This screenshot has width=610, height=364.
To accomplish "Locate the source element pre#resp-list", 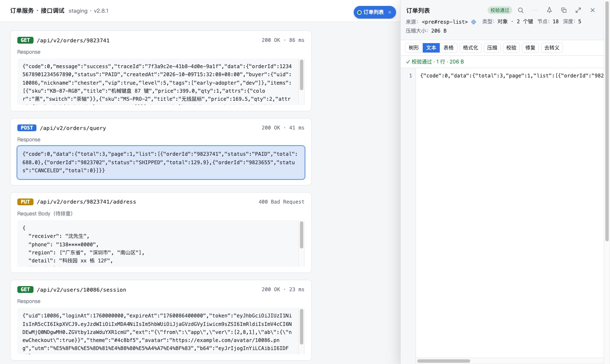I will tap(474, 22).
